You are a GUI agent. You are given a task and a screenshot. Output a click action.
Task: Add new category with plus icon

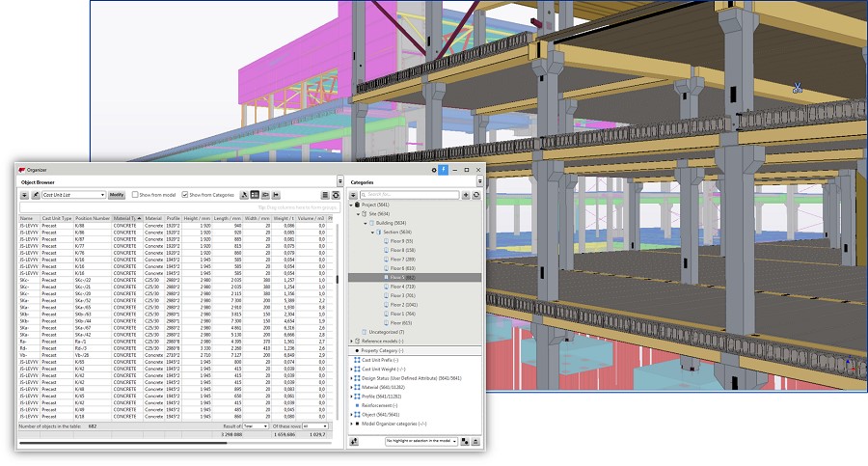pos(466,195)
